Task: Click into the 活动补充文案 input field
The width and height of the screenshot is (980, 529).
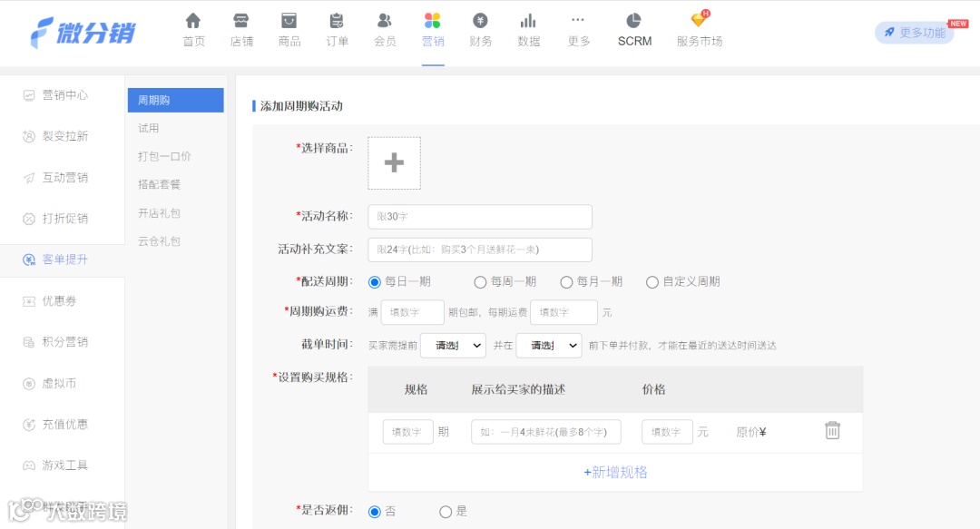Action: click(479, 250)
